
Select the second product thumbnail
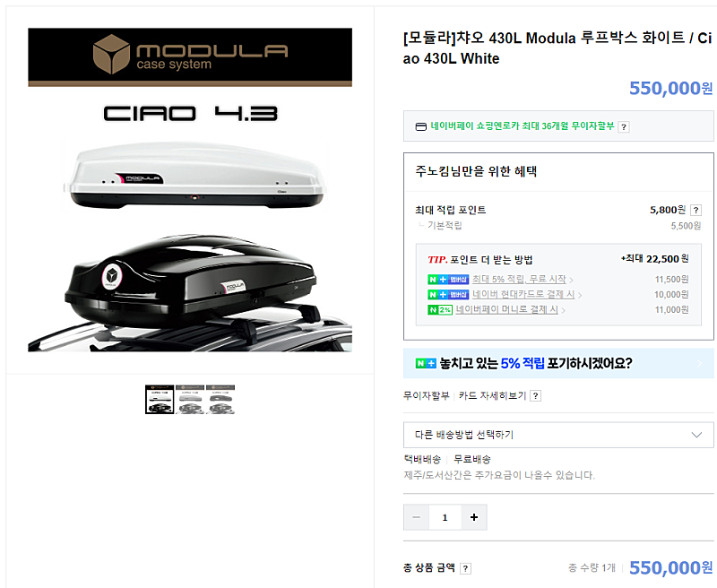click(190, 399)
